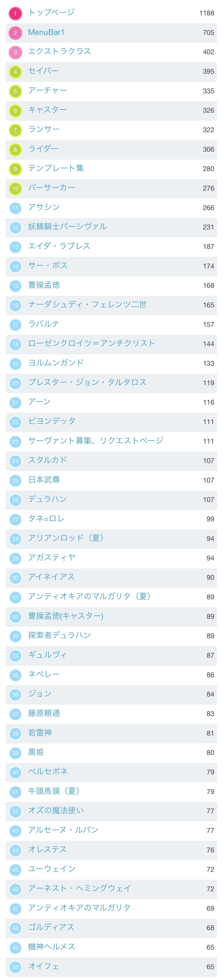This screenshot has height=980, width=223.
Task: Open the トップページ link
Action: (51, 13)
